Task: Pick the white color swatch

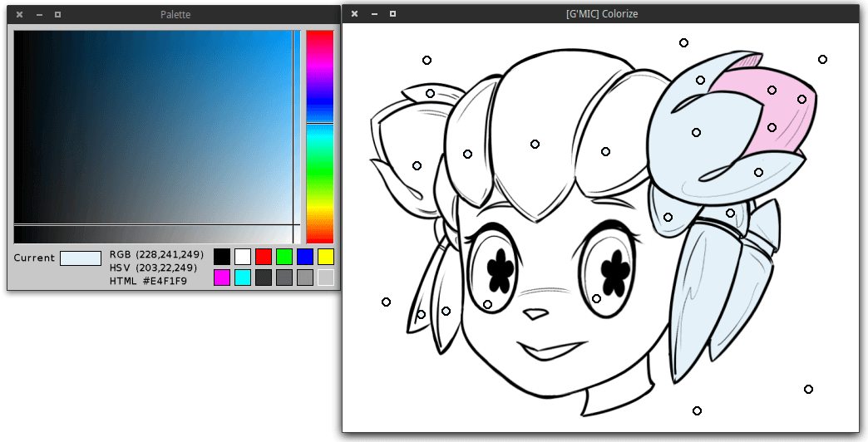Action: (x=243, y=257)
